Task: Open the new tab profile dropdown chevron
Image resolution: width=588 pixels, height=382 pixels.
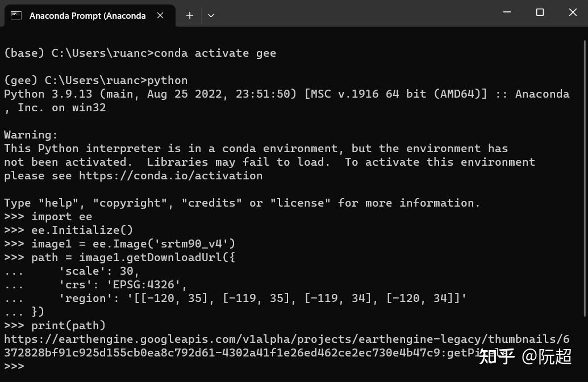Action: click(211, 15)
